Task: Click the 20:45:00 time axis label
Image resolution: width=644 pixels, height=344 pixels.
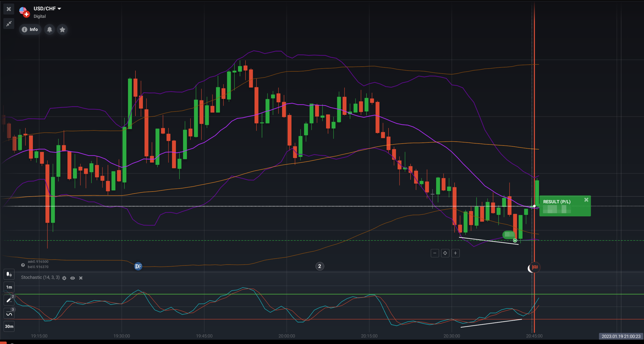Action: point(534,336)
